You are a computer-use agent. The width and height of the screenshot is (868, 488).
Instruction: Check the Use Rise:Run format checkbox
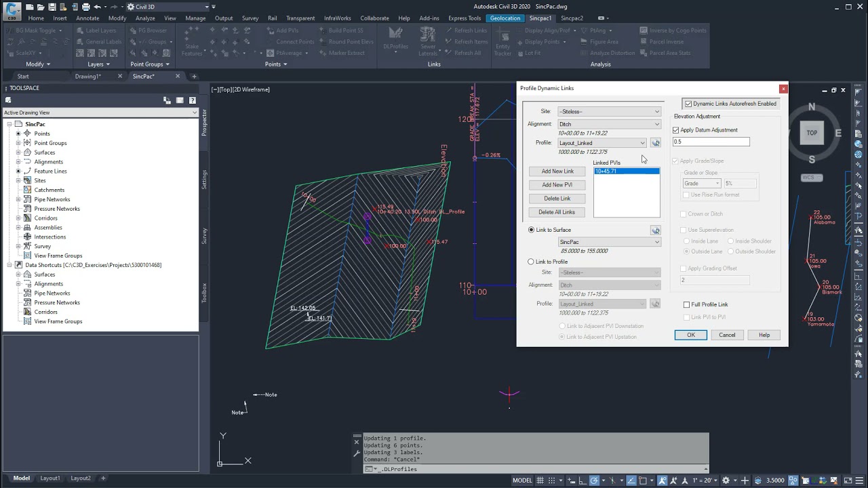click(x=686, y=195)
